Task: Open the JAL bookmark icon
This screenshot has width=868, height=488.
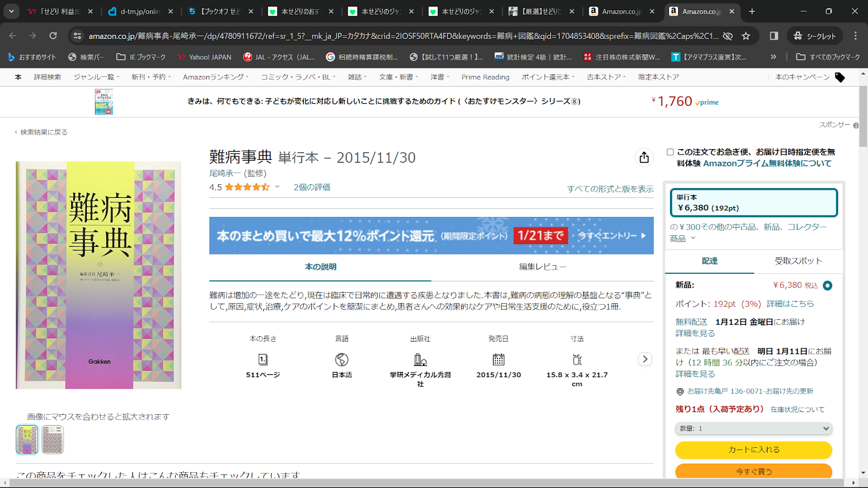Action: click(248, 57)
